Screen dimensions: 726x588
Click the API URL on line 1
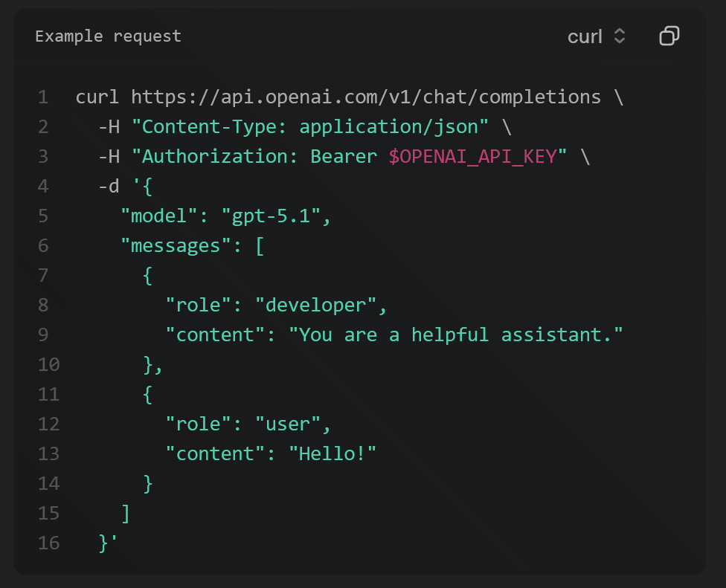point(366,97)
